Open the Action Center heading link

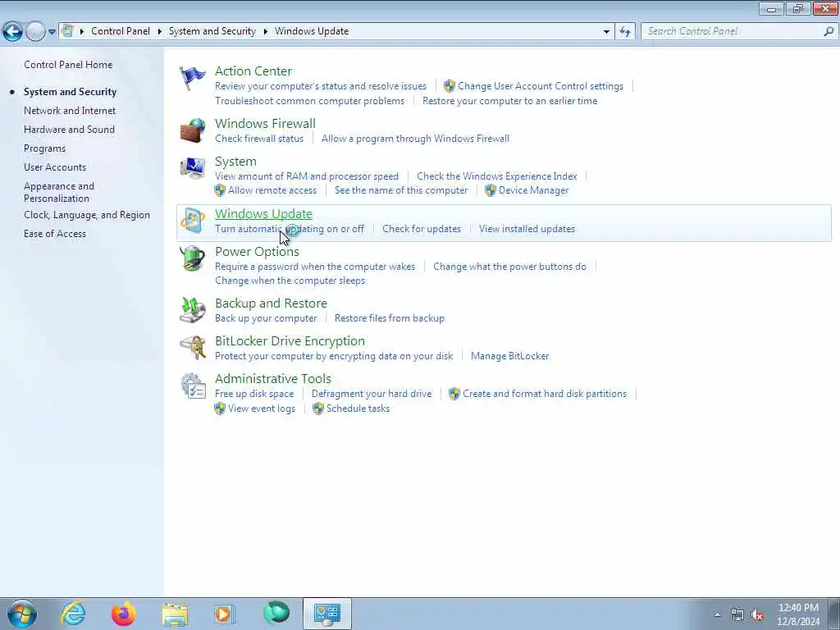[x=253, y=71]
